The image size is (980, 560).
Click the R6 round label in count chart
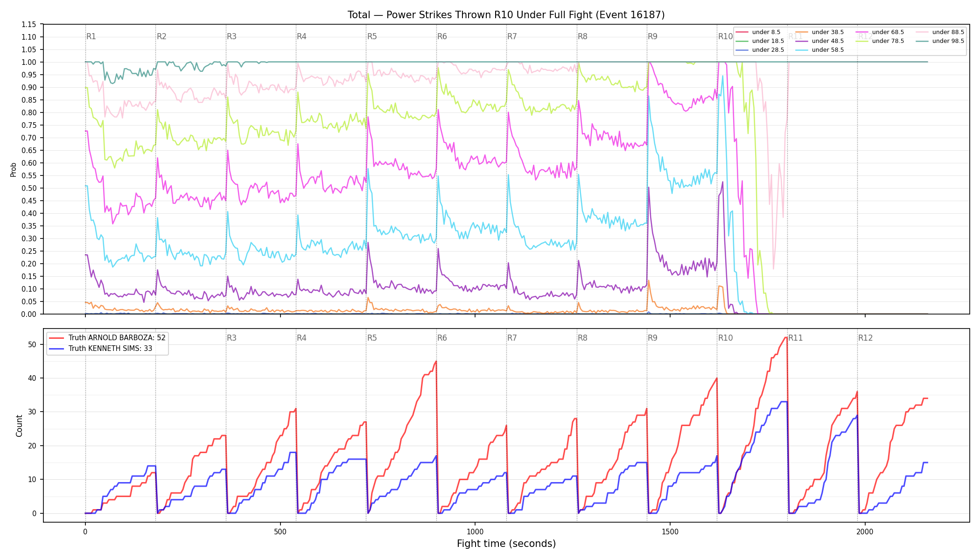click(x=442, y=338)
